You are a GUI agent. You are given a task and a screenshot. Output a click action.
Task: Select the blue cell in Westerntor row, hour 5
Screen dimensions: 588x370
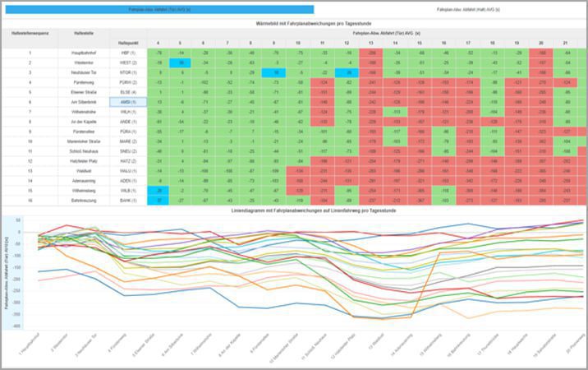pyautogui.click(x=180, y=62)
